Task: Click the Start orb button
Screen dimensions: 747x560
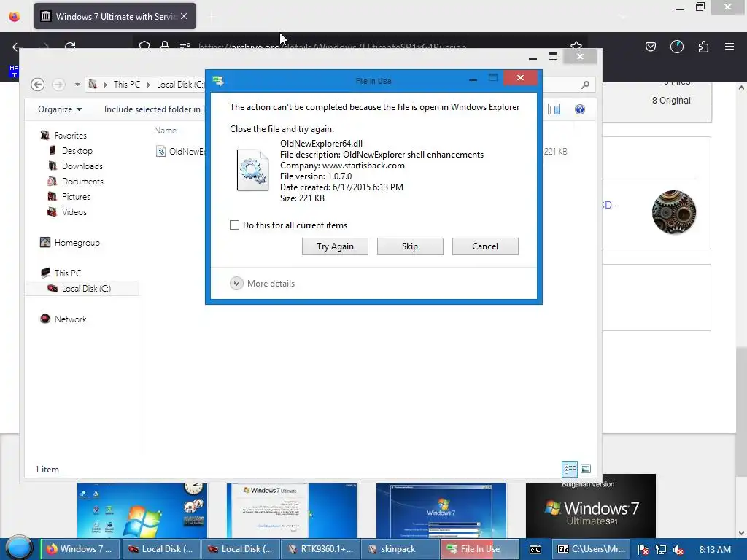Action: (19, 548)
